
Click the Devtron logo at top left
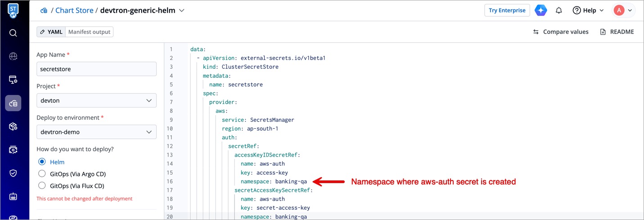[13, 10]
